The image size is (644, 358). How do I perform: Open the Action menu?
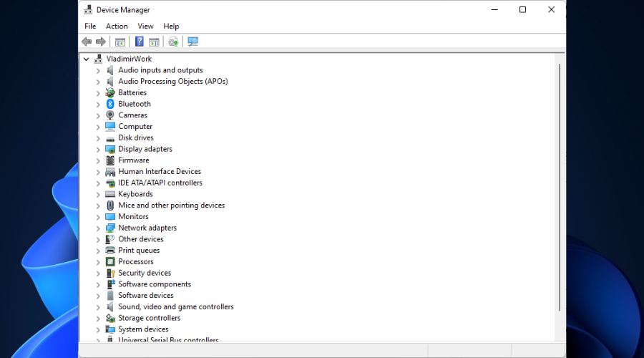[117, 26]
